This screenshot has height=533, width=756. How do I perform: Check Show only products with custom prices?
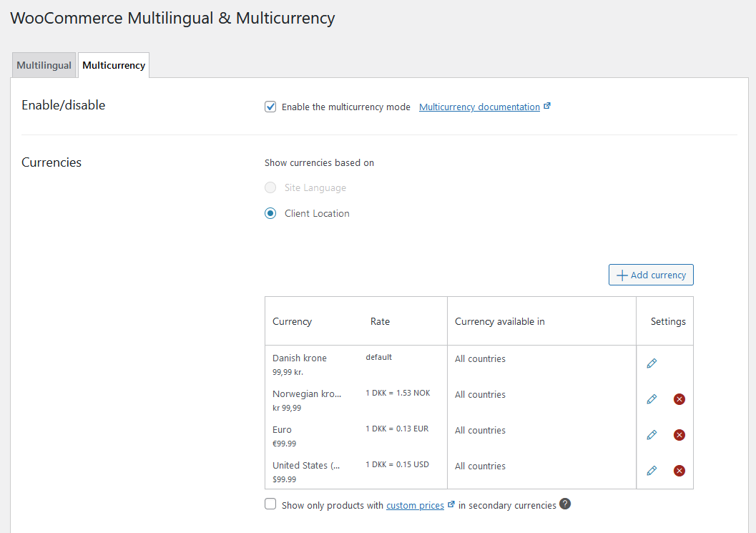(270, 504)
